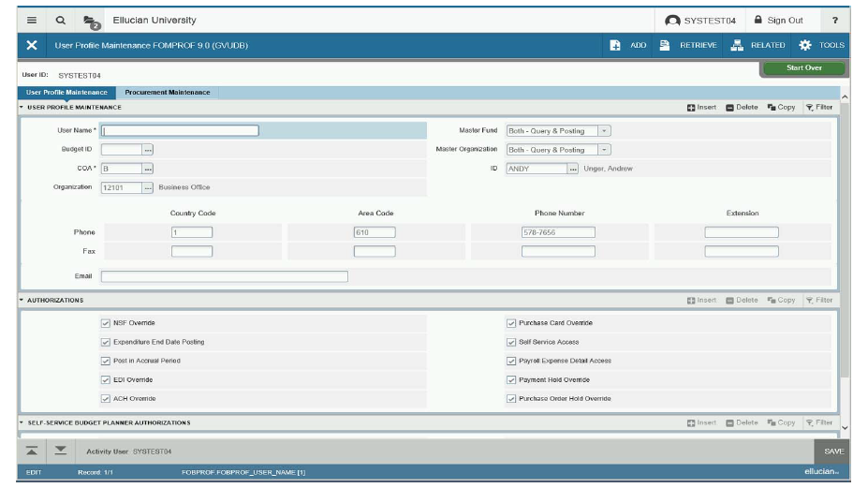Jump to previous section arrow icon
Viewport: 868px width, 503px height.
(32, 451)
